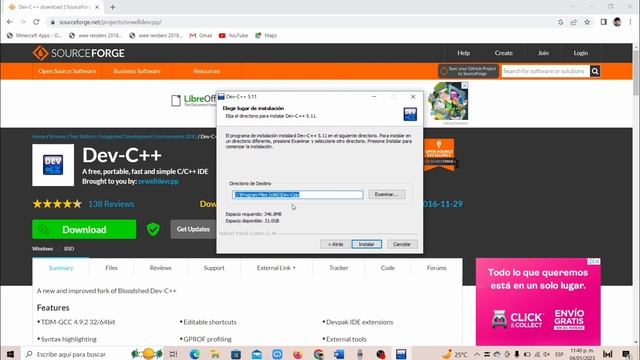This screenshot has height=360, width=640.
Task: Show hidden system tray icons
Action: [477, 354]
